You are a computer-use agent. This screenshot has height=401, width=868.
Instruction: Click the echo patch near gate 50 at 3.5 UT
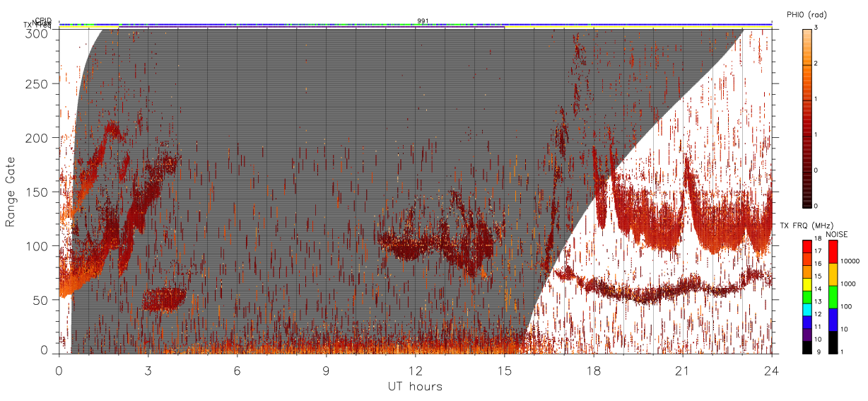pyautogui.click(x=164, y=299)
